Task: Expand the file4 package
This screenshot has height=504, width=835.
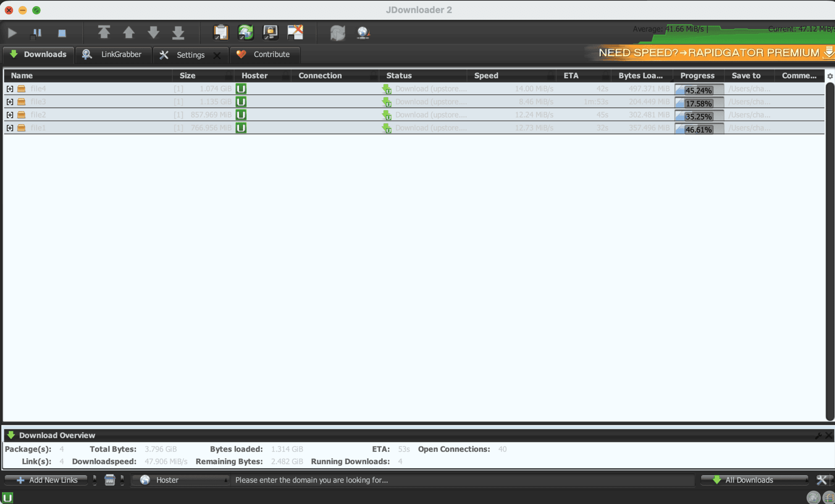Action: (10, 89)
